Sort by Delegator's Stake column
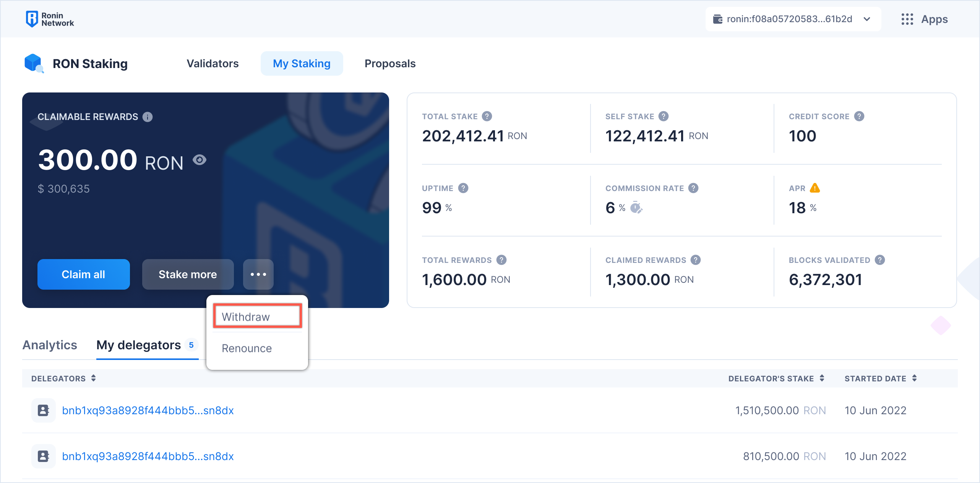The width and height of the screenshot is (980, 483). (822, 378)
